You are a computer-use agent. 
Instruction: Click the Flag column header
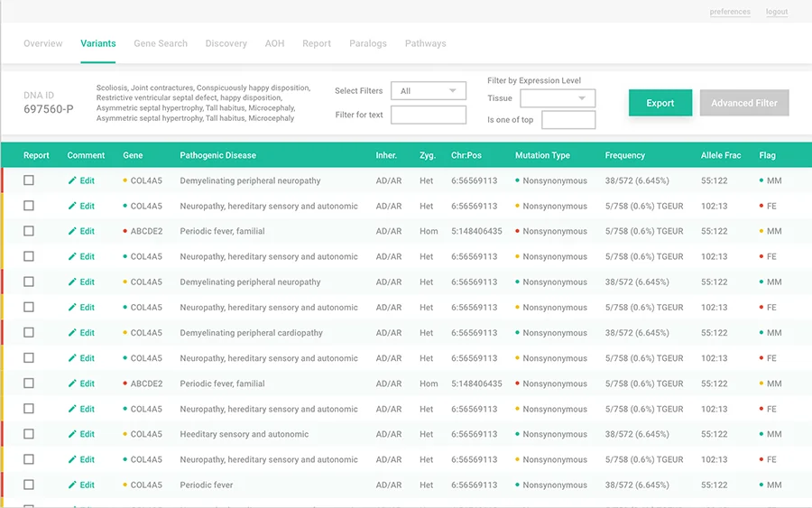pyautogui.click(x=768, y=155)
